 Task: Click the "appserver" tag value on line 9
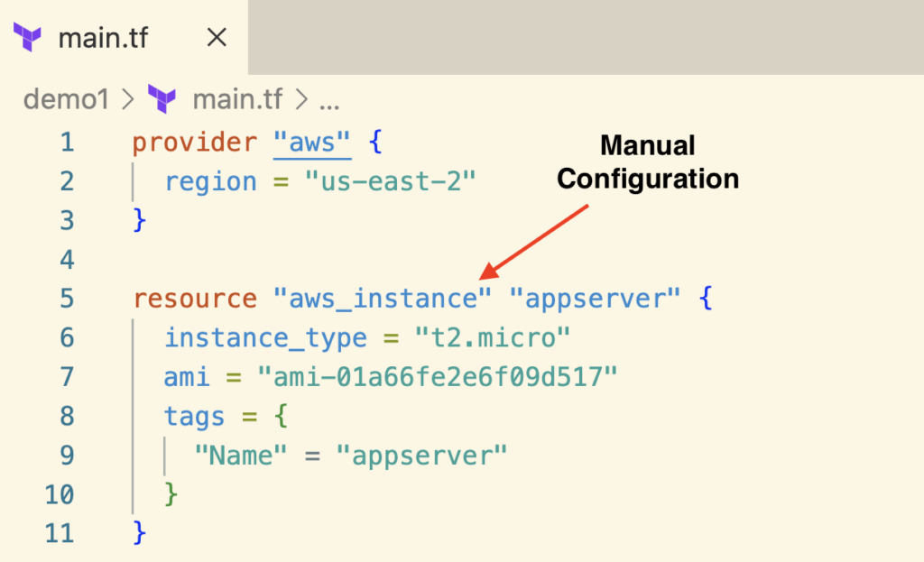click(422, 456)
